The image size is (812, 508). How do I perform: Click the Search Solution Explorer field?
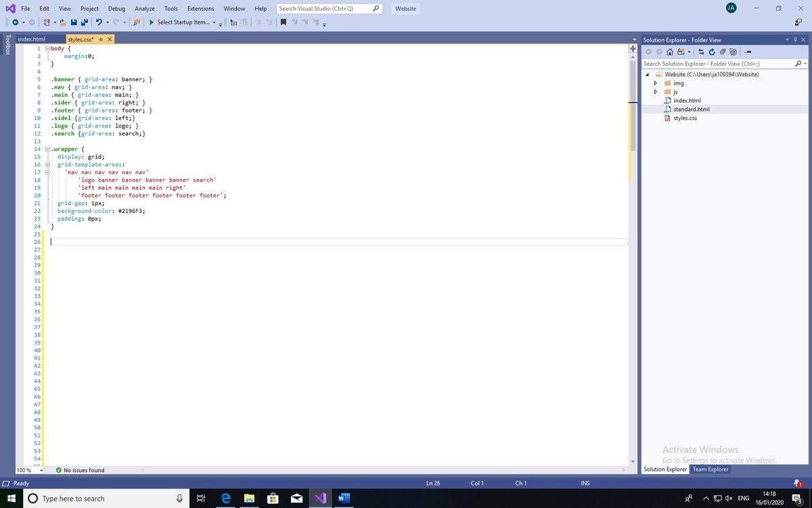pyautogui.click(x=725, y=64)
